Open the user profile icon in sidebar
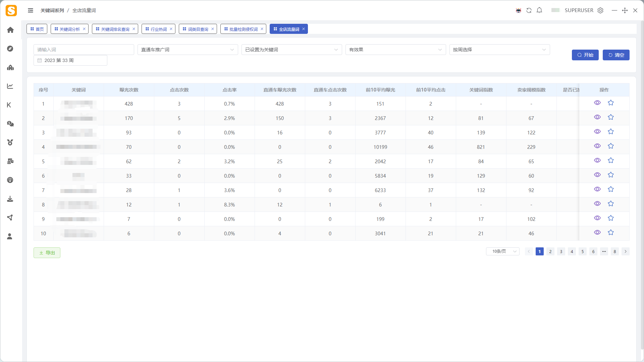Image resolution: width=644 pixels, height=362 pixels. tap(10, 236)
